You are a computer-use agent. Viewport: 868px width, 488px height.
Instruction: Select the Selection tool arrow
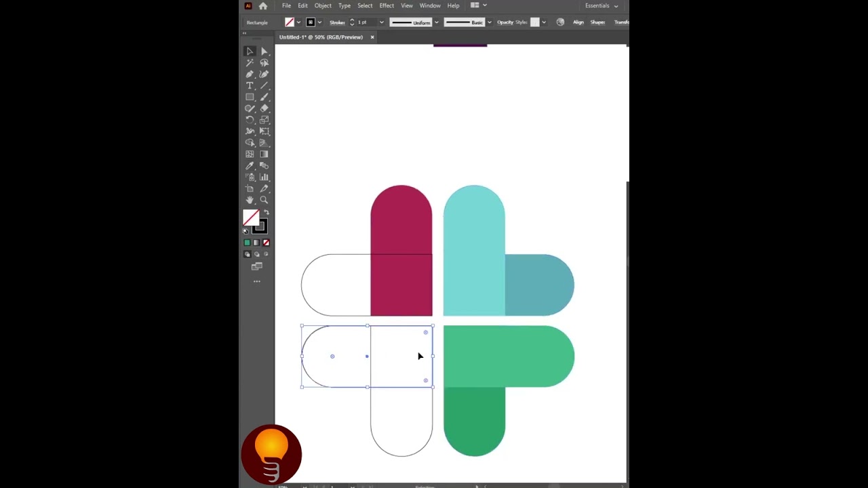(x=250, y=52)
